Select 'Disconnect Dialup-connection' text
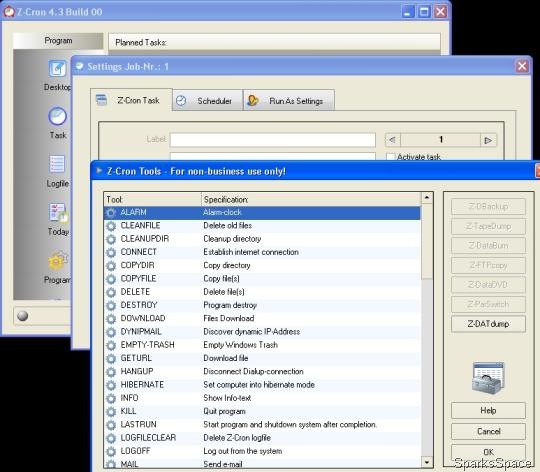 click(253, 371)
